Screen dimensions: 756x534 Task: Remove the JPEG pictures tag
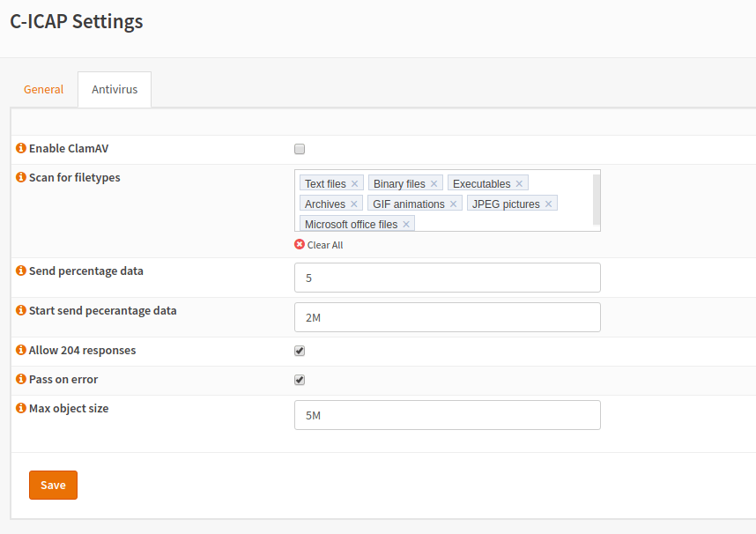[548, 204]
